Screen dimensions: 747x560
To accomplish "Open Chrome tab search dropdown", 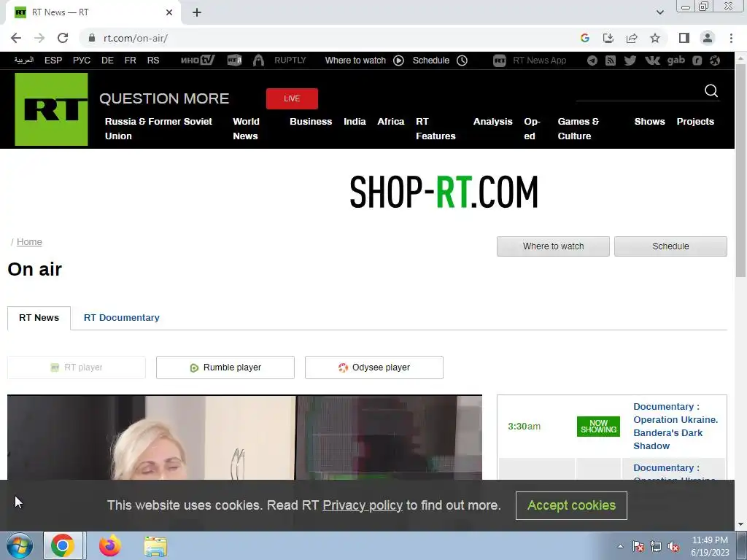I will click(x=659, y=12).
